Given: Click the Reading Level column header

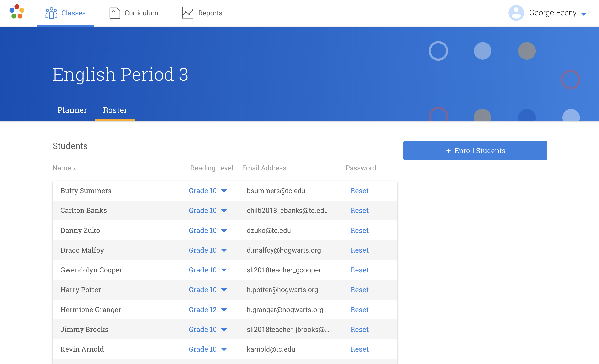Looking at the screenshot, I should pyautogui.click(x=212, y=168).
